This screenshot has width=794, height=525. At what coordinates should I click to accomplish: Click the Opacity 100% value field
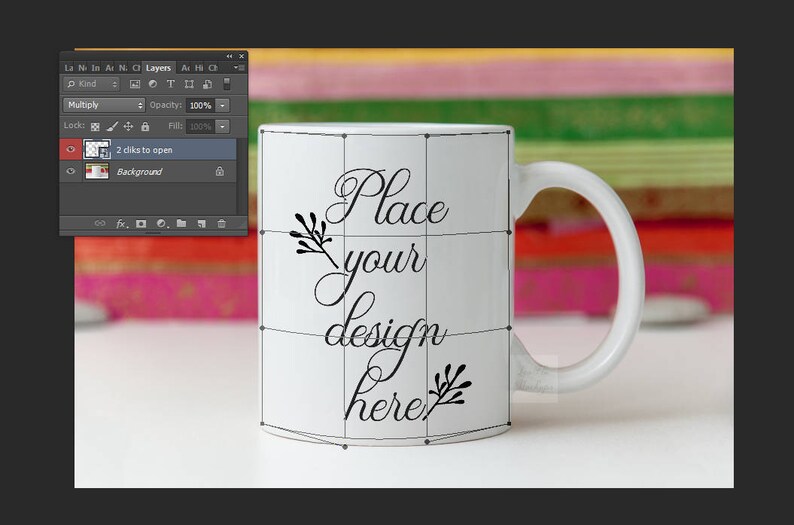pos(201,105)
